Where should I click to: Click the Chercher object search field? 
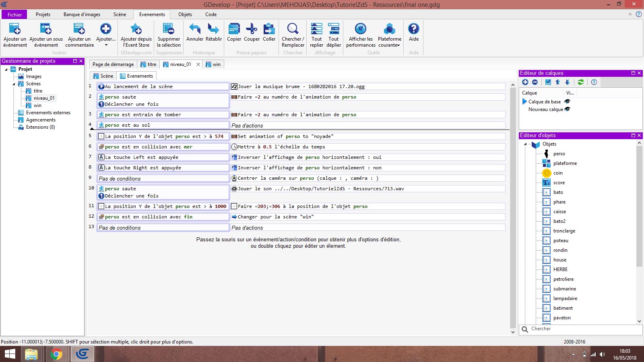[584, 329]
